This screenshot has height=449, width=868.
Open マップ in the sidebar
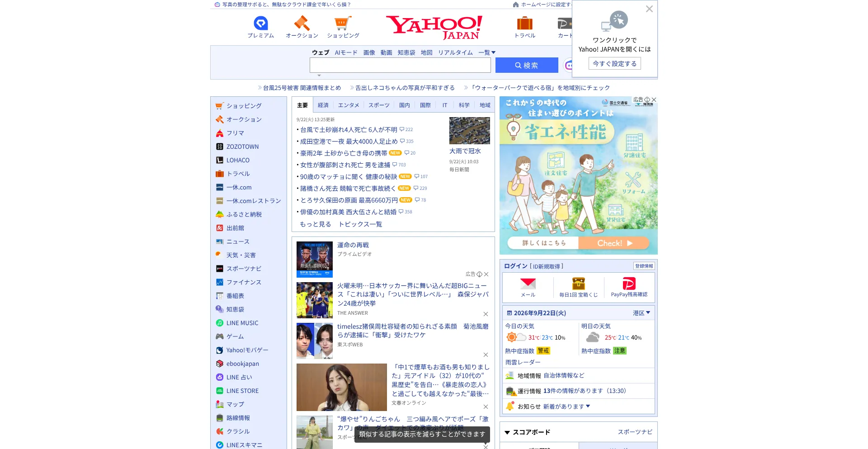click(235, 404)
